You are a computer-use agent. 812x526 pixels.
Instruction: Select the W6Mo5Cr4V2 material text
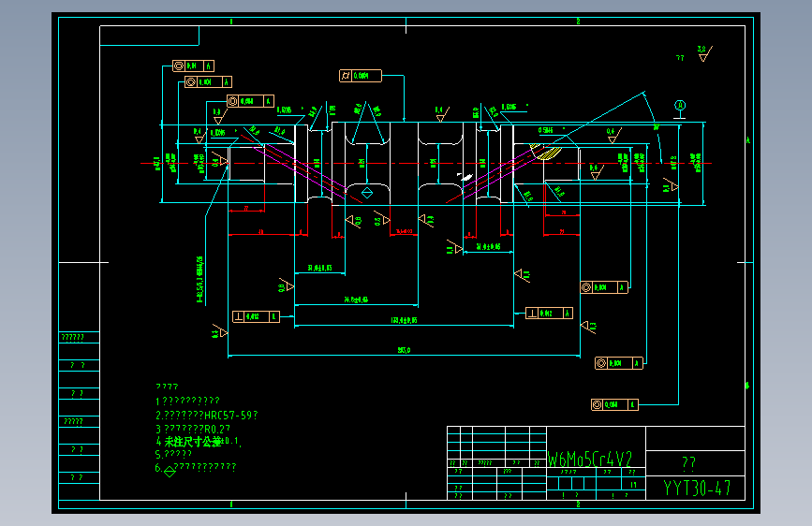(590, 460)
